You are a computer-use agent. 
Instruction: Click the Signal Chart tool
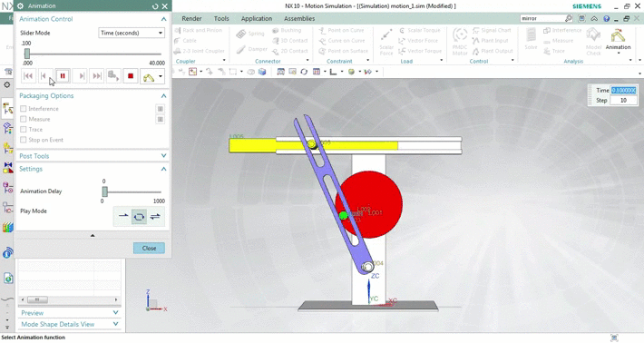pyautogui.click(x=492, y=30)
